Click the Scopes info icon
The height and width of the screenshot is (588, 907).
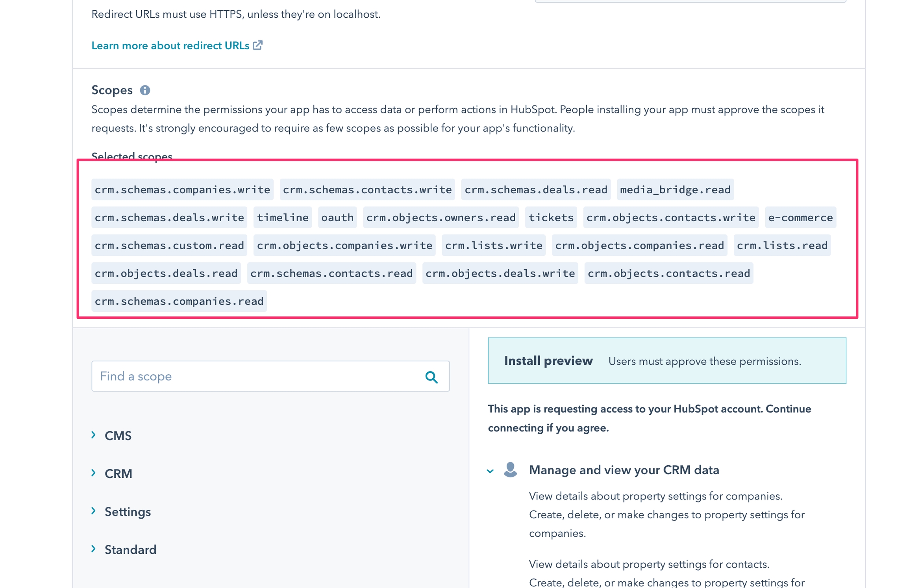coord(145,91)
